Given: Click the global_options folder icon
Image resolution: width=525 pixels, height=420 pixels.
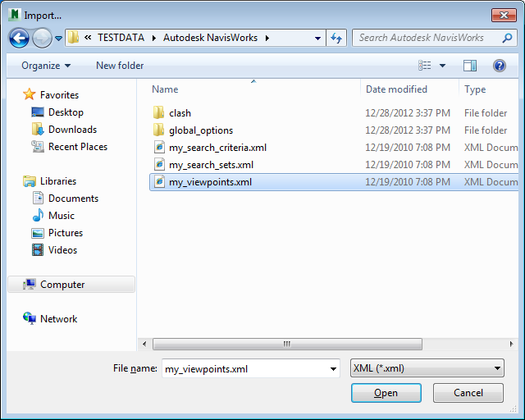Looking at the screenshot, I should (x=158, y=130).
